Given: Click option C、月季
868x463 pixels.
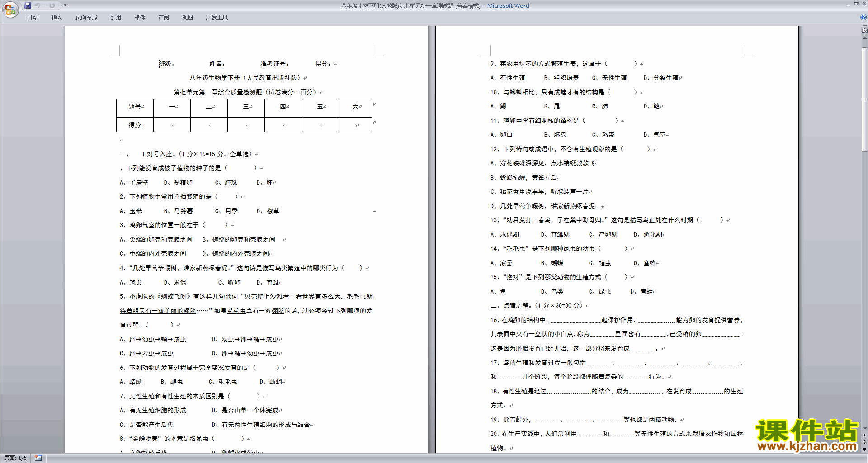Looking at the screenshot, I should (x=226, y=211).
